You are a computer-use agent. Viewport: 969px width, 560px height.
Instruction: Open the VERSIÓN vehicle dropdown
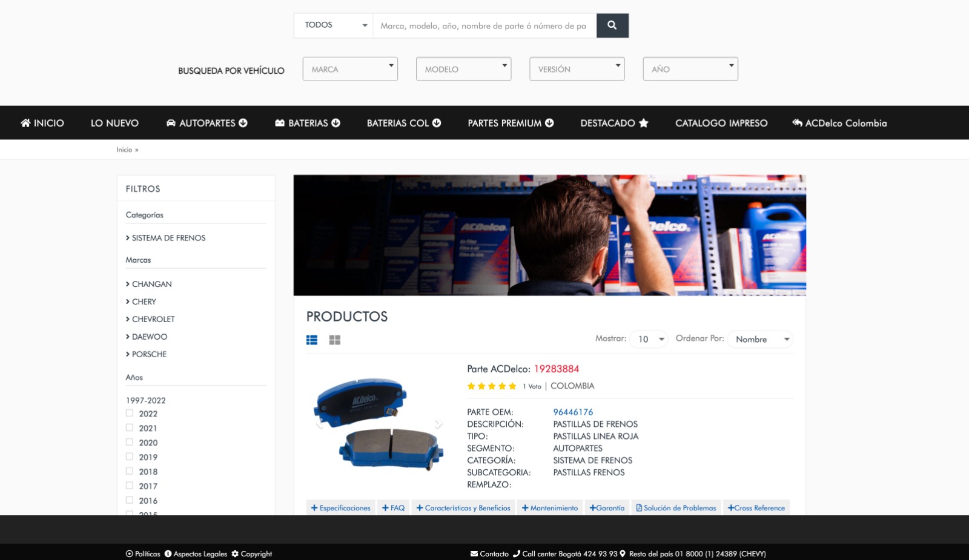pos(577,69)
